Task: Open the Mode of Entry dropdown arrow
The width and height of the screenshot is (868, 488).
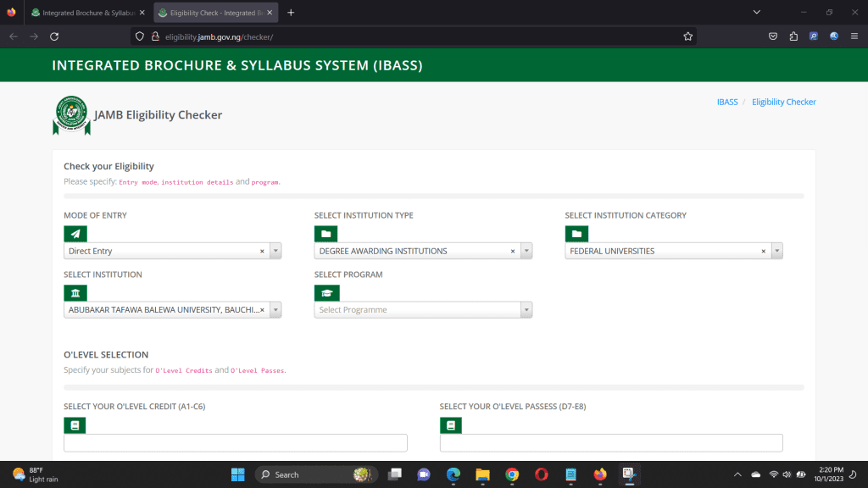Action: (x=275, y=251)
